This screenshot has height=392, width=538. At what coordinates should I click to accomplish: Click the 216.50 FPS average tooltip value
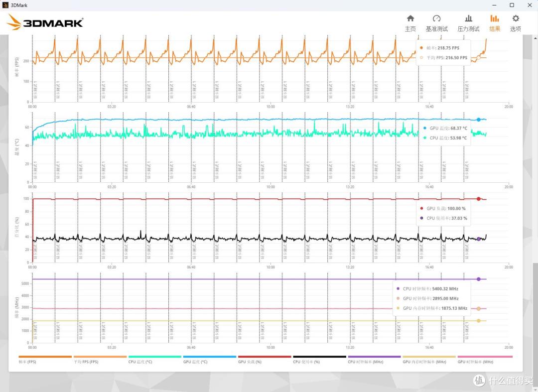click(x=456, y=58)
